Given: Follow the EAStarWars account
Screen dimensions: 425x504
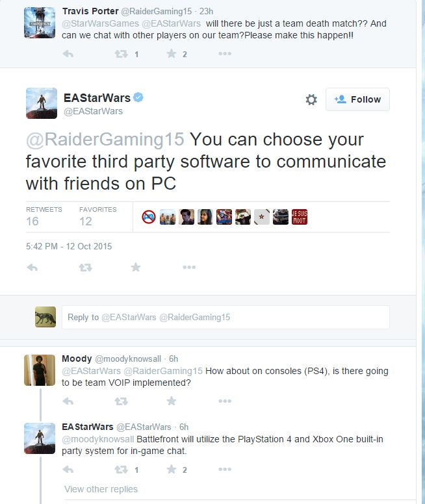Looking at the screenshot, I should coord(357,99).
